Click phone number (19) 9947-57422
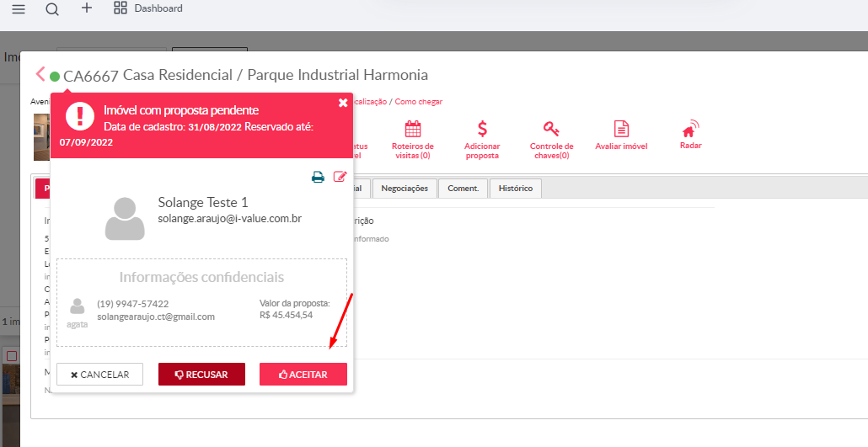Screen dimensions: 868x447 click(133, 304)
